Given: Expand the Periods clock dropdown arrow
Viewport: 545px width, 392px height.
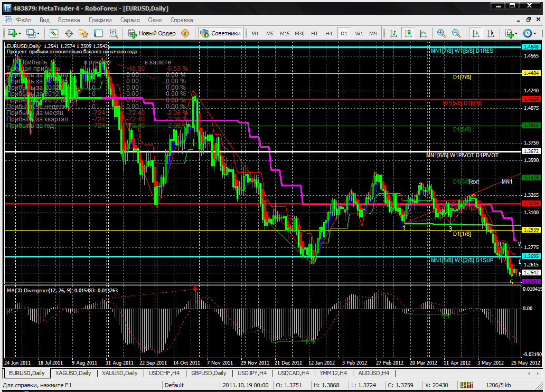Looking at the screenshot, I should [x=534, y=34].
